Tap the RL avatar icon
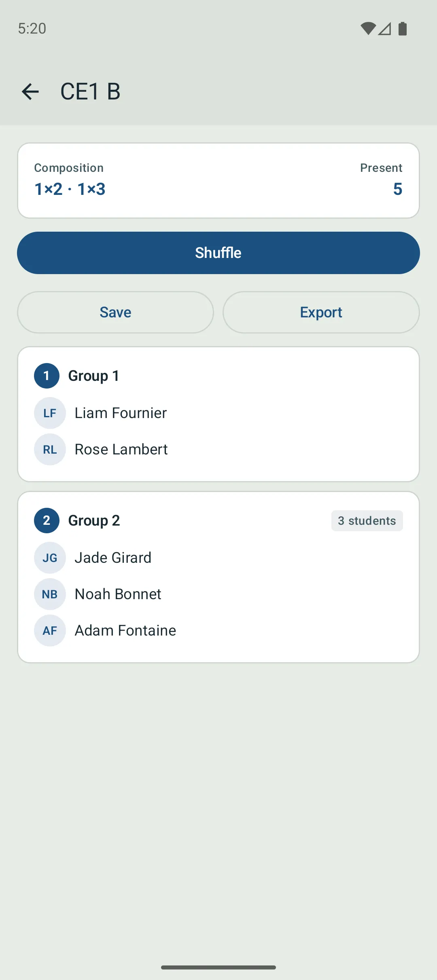The image size is (437, 980). click(50, 449)
